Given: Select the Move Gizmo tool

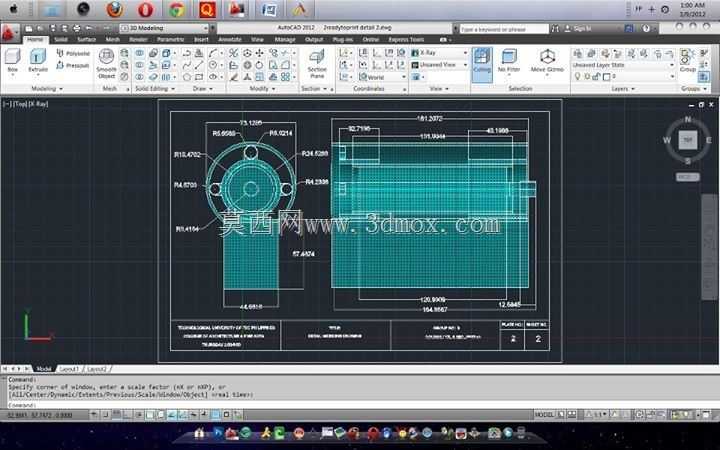Looking at the screenshot, I should (x=547, y=61).
